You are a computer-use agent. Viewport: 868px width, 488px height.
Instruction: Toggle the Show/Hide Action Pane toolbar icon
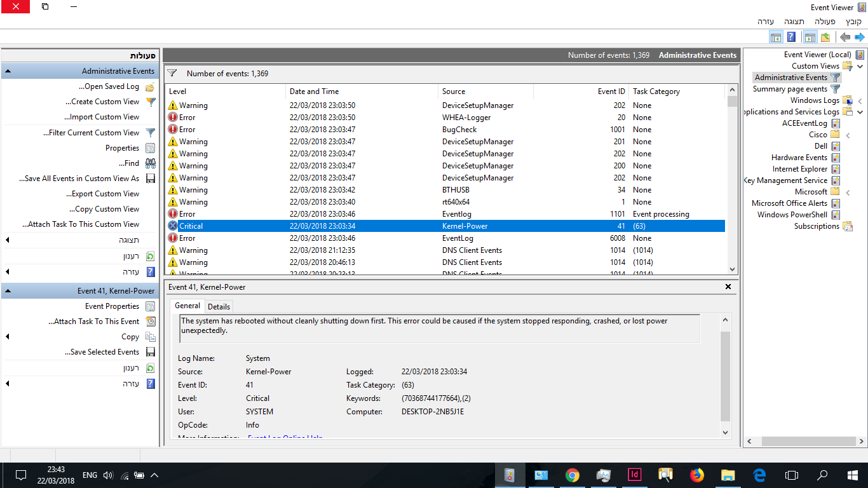click(776, 37)
